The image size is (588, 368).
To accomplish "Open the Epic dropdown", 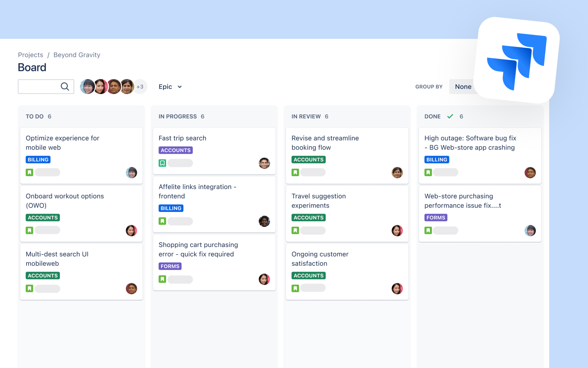I will 170,87.
